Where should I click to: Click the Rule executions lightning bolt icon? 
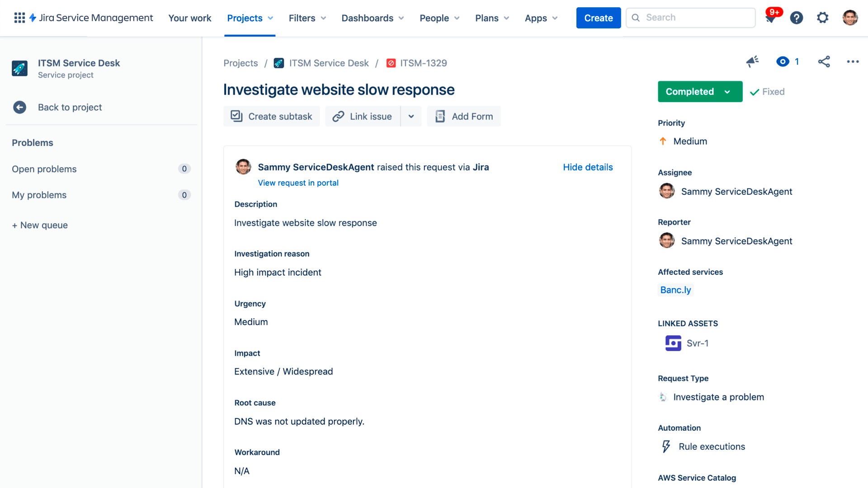pos(665,446)
